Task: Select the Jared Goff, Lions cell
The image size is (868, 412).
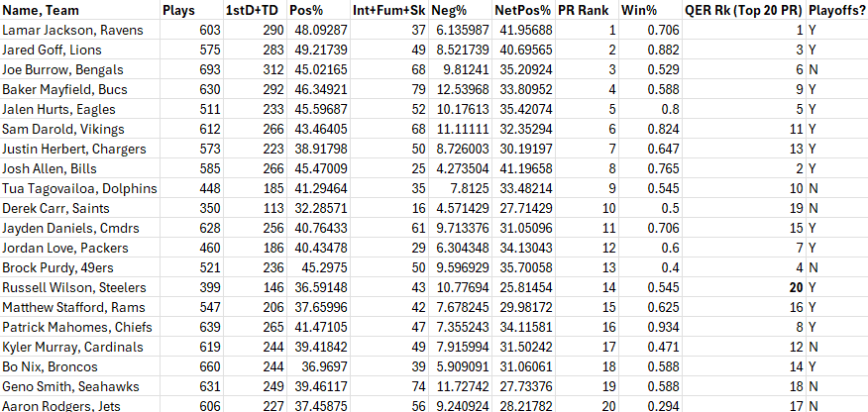Action: (x=80, y=50)
